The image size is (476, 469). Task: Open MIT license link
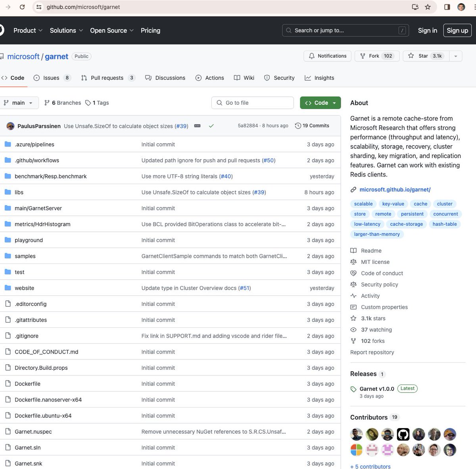[x=375, y=262]
